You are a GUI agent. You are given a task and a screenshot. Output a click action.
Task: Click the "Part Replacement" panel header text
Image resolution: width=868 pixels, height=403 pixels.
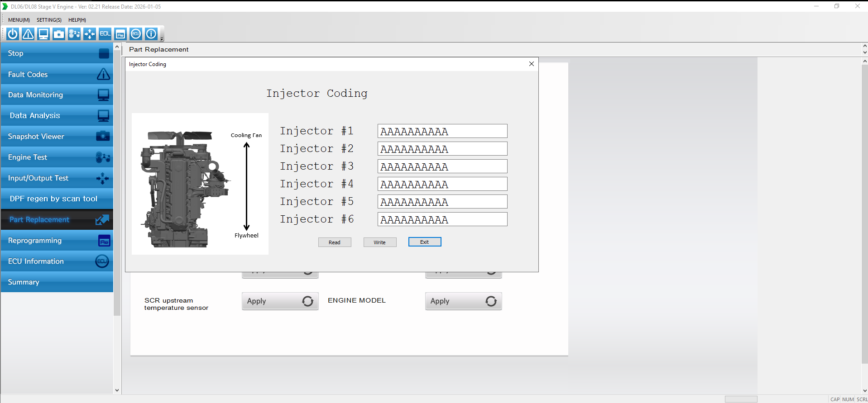(x=158, y=49)
